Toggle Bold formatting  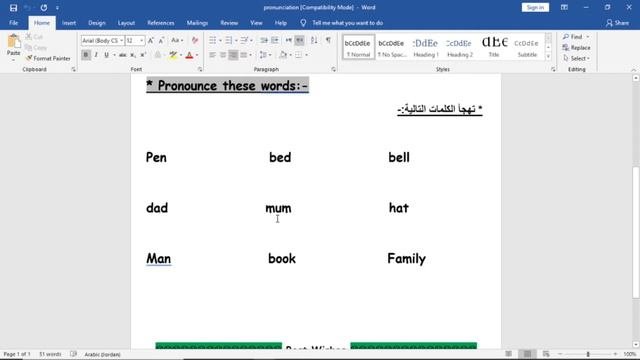pos(86,55)
